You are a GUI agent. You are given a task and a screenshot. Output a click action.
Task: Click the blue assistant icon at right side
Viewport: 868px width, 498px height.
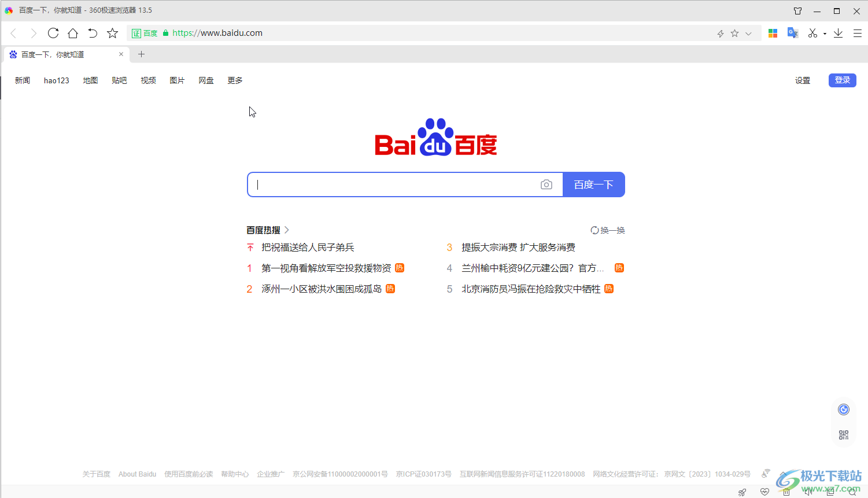pyautogui.click(x=844, y=410)
